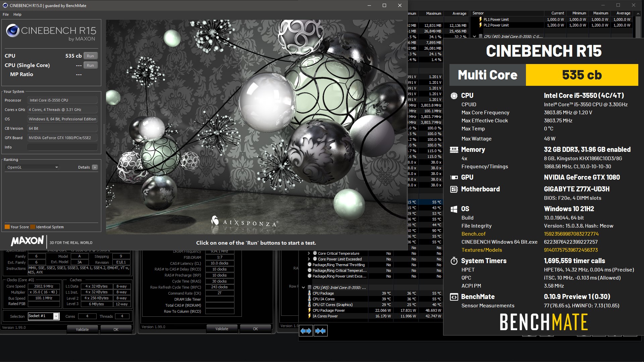644x362 pixels.
Task: Click thermometer icon beside CPU IA Cores
Action: pos(309,299)
